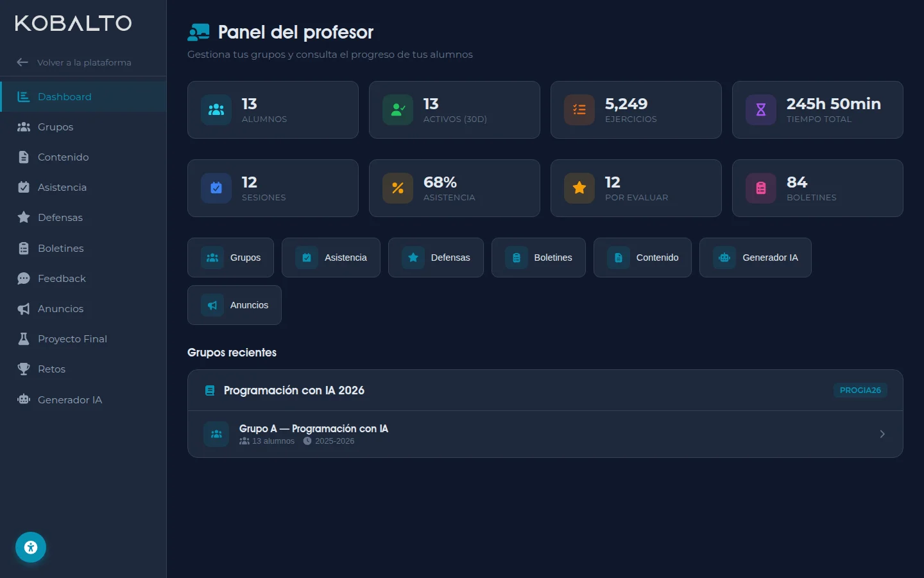Click the Anuncios megaphone icon in sidebar
The image size is (924, 578).
tap(24, 309)
